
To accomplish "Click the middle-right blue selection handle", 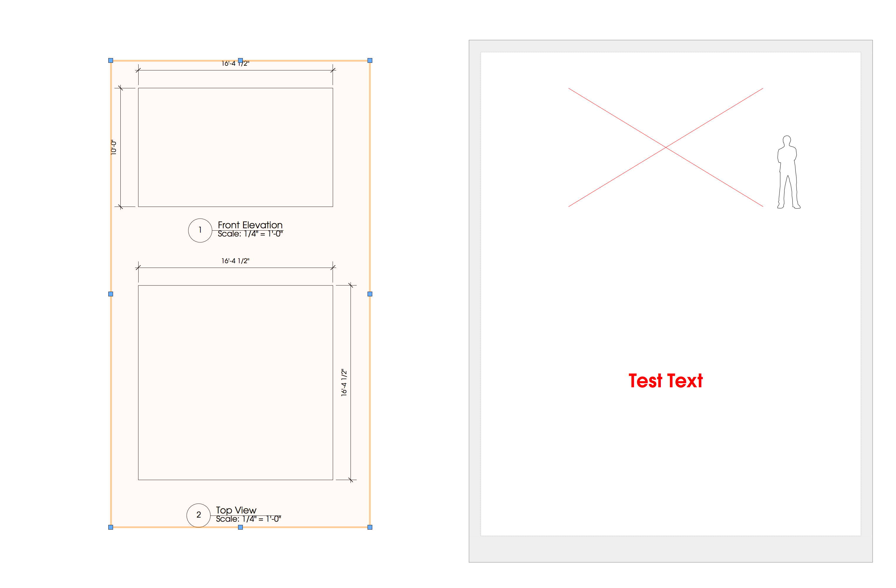I will pos(370,294).
